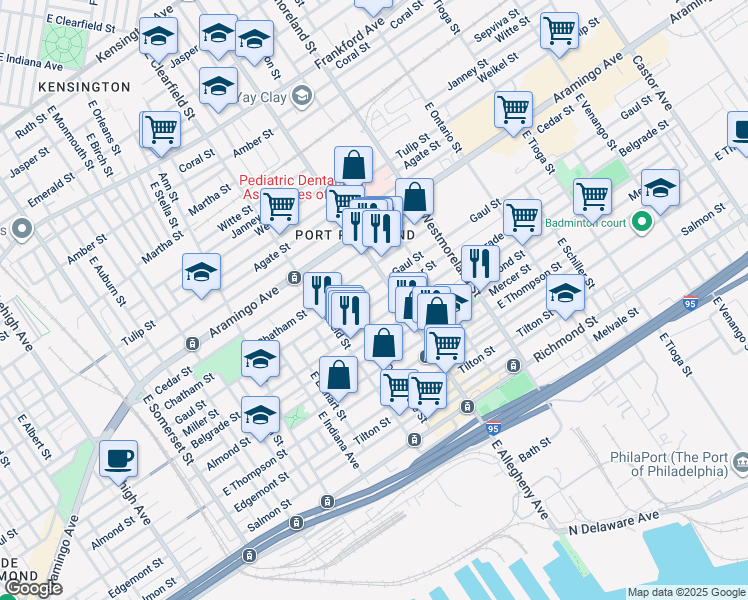
Task: Select the E Albert St street label
Action: 34,437
